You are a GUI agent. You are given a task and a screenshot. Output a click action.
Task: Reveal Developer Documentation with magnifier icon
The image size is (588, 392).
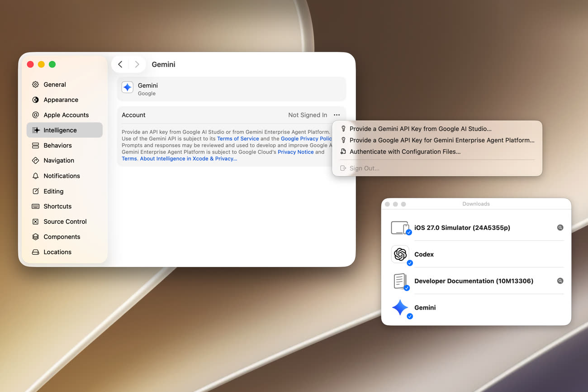(x=560, y=281)
